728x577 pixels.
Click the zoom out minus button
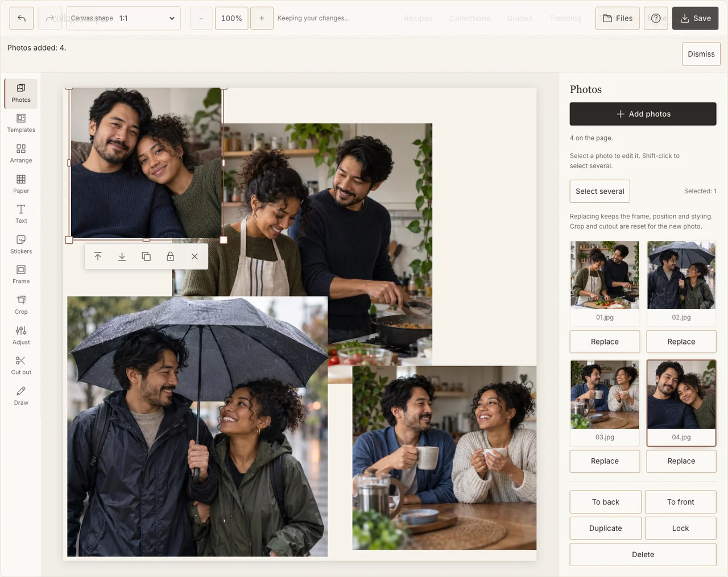click(x=201, y=18)
